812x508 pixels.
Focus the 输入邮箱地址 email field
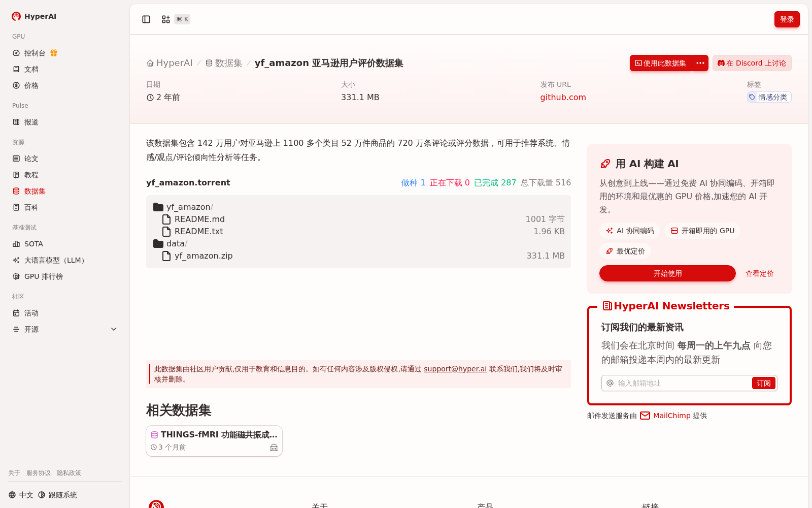click(683, 383)
